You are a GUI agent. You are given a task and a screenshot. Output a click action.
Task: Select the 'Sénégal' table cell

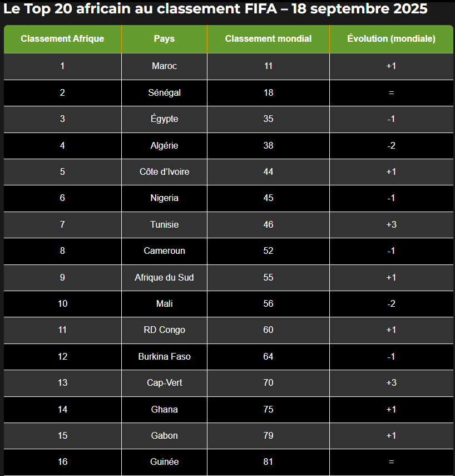click(x=164, y=93)
